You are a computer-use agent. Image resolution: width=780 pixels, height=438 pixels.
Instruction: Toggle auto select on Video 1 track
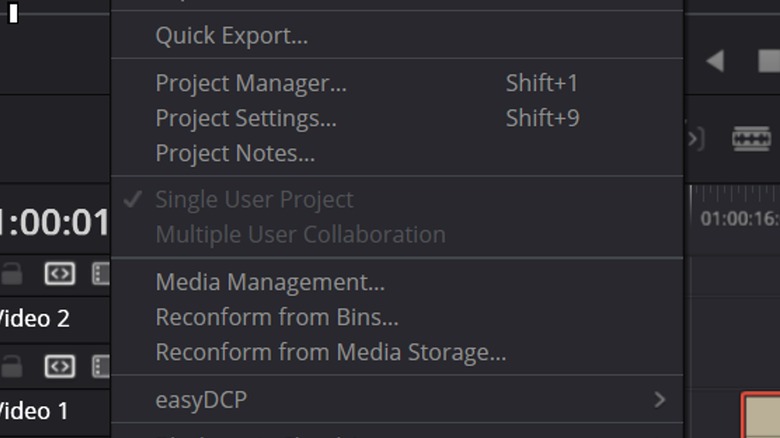click(60, 366)
